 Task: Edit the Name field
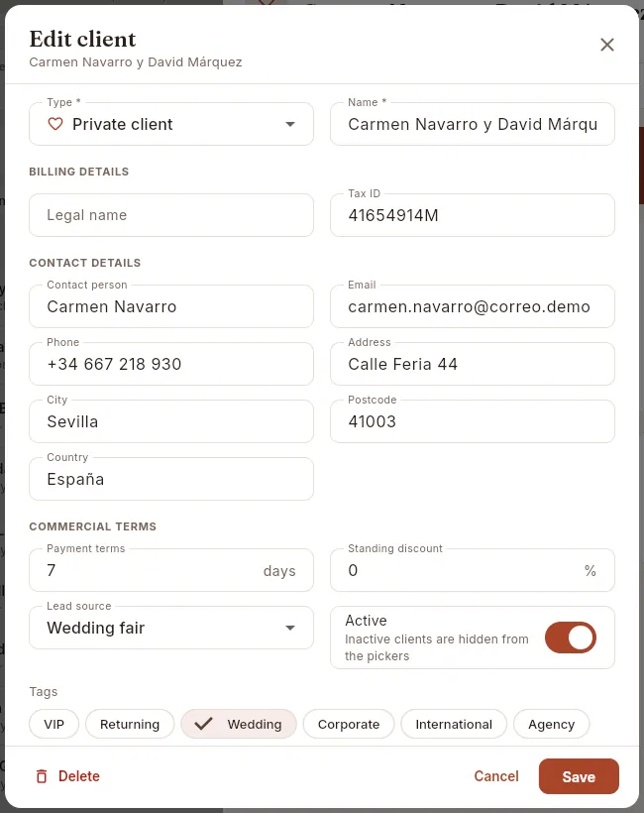(473, 125)
